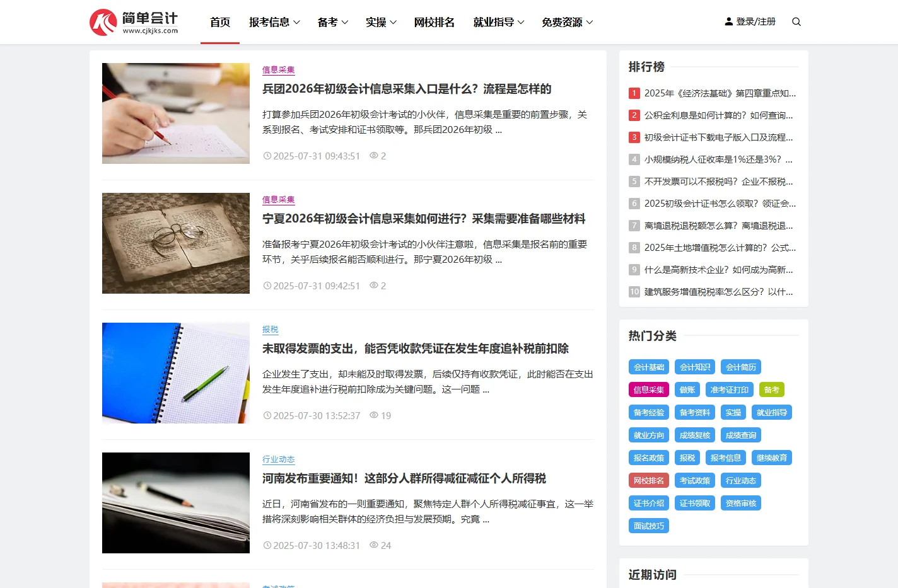Open thumbnail of glasses on old book
Screen dimensions: 898x588
(x=176, y=243)
